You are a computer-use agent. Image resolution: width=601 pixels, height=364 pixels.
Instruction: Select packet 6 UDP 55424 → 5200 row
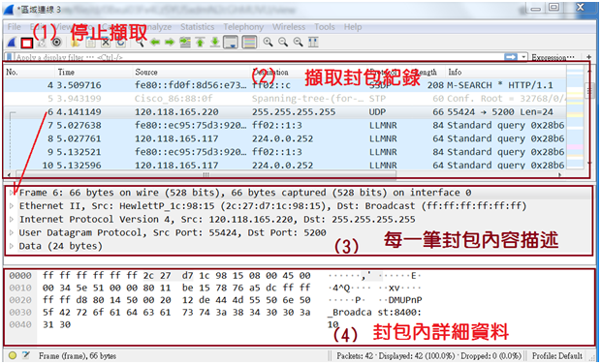click(x=286, y=112)
